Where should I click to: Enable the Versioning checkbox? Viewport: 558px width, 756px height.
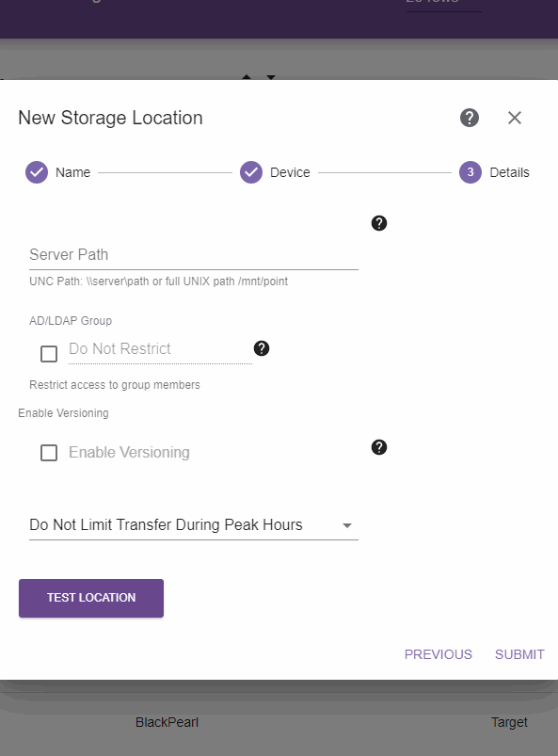click(x=49, y=453)
